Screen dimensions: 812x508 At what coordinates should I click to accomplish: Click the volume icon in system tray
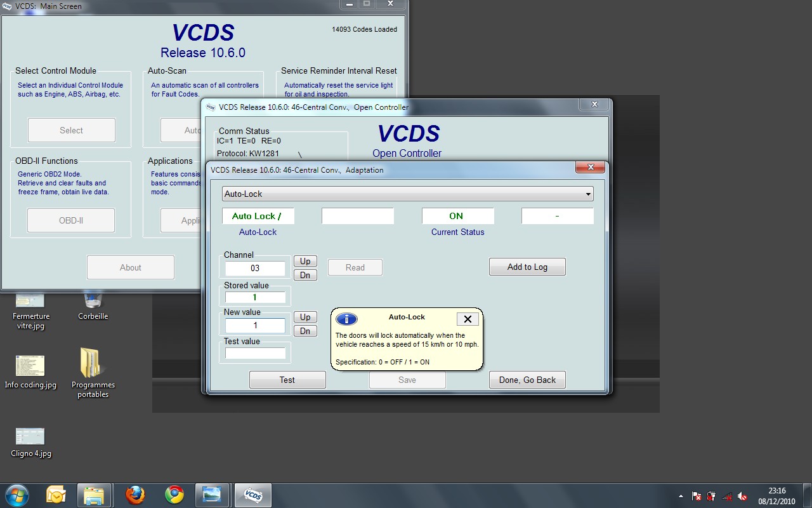(742, 496)
